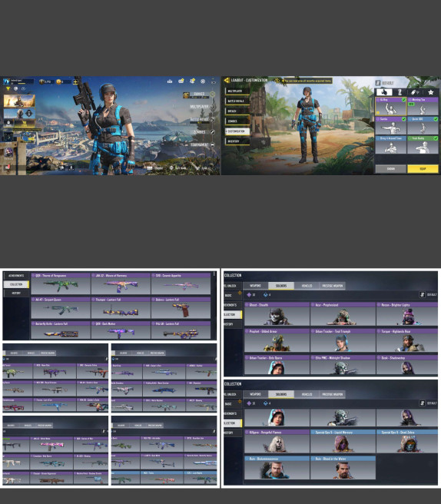Select QXR - Dark Matter weapon card
Viewport: 441px width, 504px height.
click(x=121, y=330)
